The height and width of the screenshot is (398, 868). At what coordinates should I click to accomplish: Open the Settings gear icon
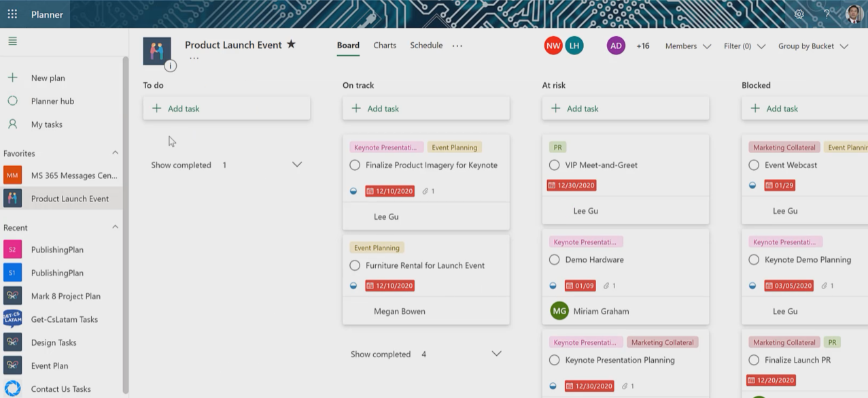[799, 14]
